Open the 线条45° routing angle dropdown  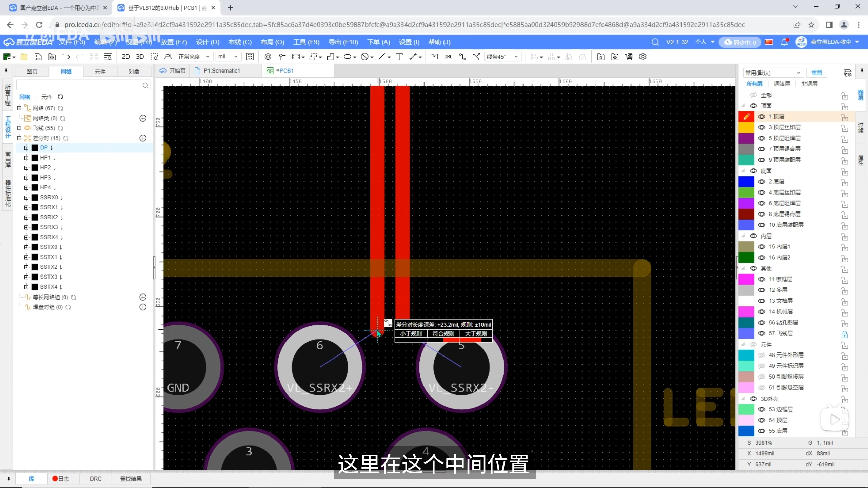tap(502, 57)
